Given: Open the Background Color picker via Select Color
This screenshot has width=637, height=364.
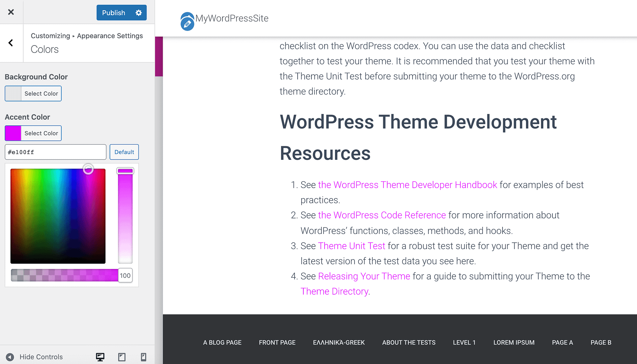Looking at the screenshot, I should point(41,93).
